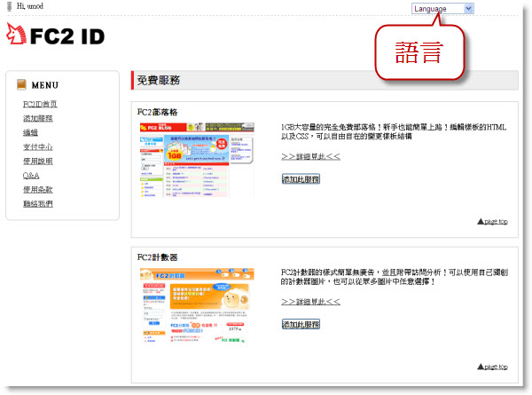Open 詳細見此 link under FC2部落格

(x=310, y=156)
